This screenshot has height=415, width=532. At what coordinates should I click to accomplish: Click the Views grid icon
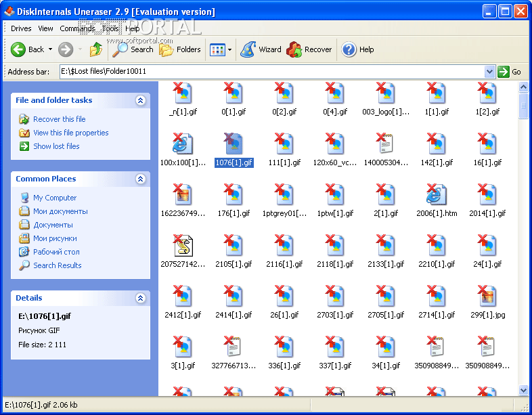pos(217,50)
